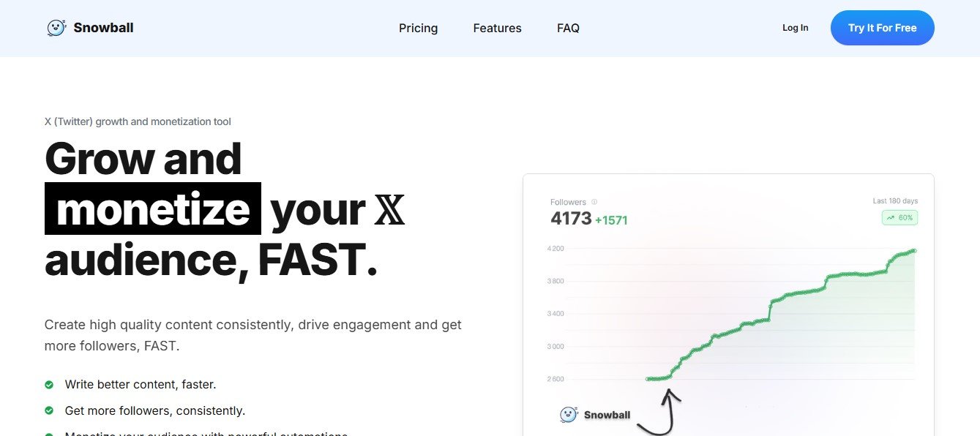This screenshot has width=980, height=436.
Task: Click the info icon next to Followers
Action: 594,202
